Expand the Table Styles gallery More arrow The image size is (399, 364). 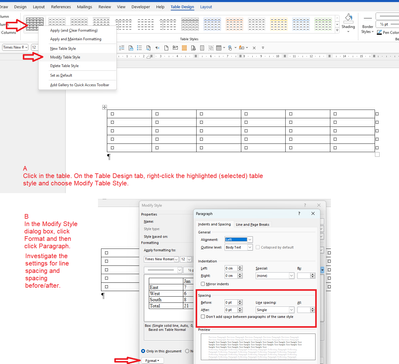(337, 30)
